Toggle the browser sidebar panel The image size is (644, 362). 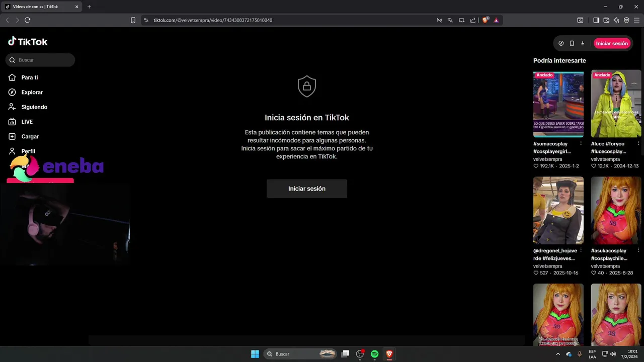click(x=596, y=20)
